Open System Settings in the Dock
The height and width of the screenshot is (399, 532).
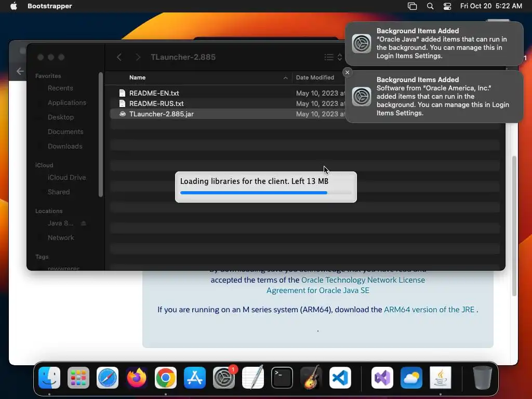click(224, 378)
